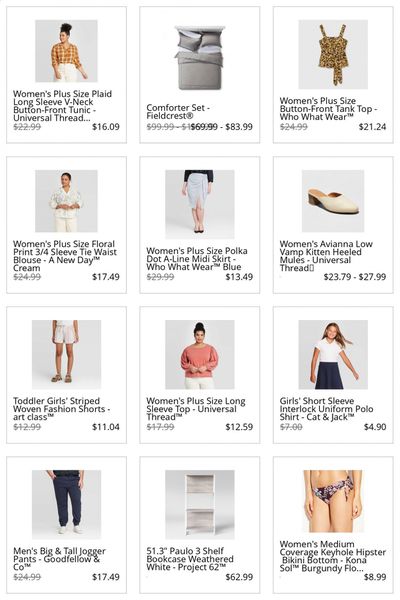Image resolution: width=400 pixels, height=600 pixels.
Task: Select the pink Long Sleeve Top image
Action: pyautogui.click(x=200, y=355)
